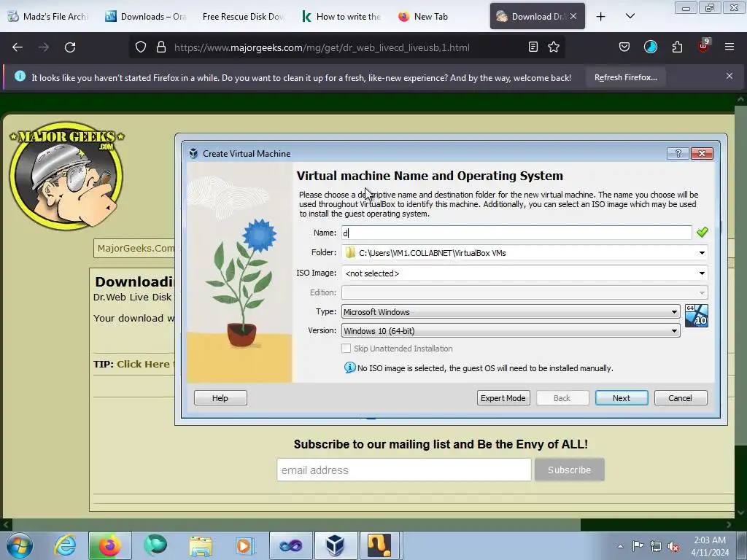
Task: Show hidden tray icons arrow
Action: tap(620, 546)
